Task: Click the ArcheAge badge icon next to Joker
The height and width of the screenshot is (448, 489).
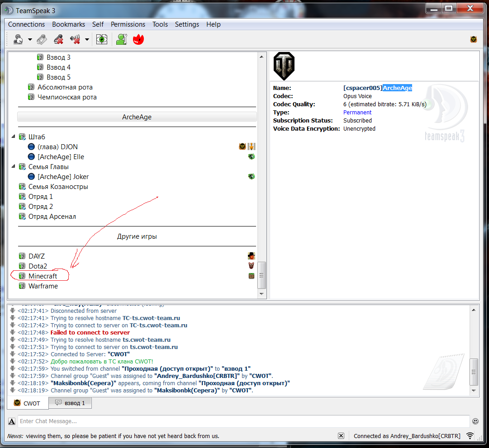Action: (252, 176)
